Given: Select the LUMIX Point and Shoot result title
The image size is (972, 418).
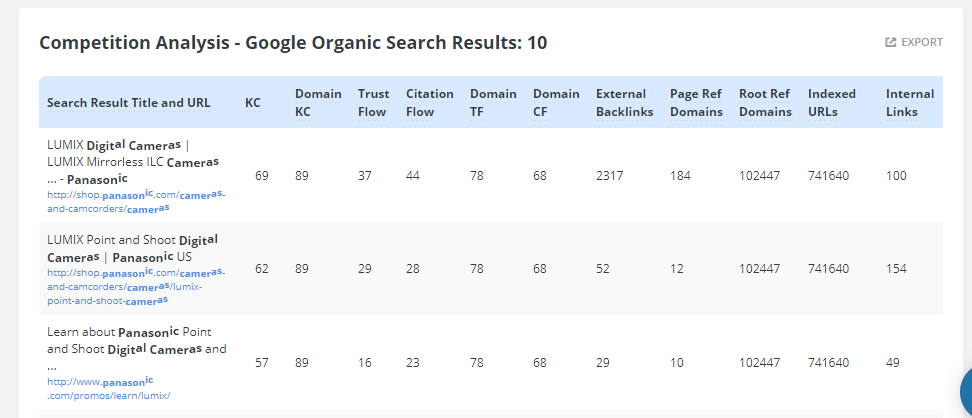Looking at the screenshot, I should [x=132, y=249].
